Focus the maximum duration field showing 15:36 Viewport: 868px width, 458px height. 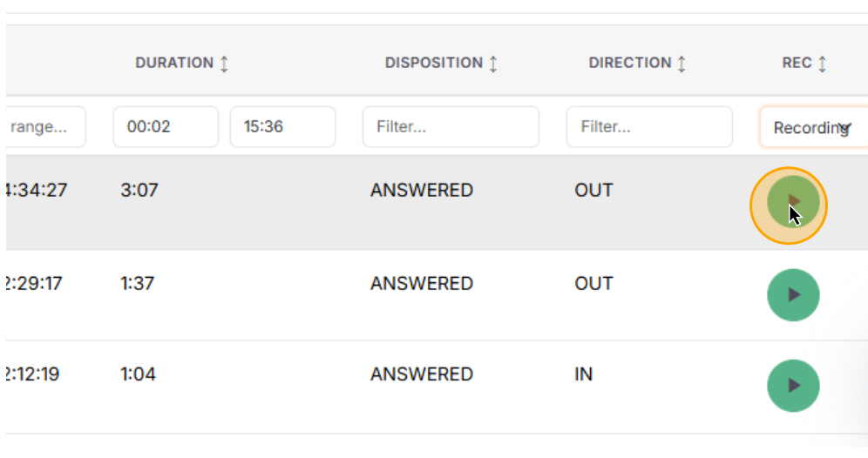[282, 127]
